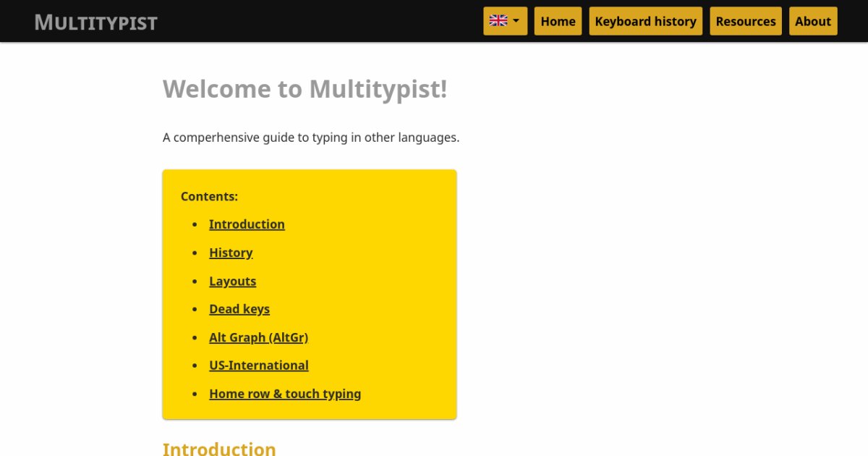Open the Keyboard history page
The image size is (868, 456).
click(x=645, y=21)
